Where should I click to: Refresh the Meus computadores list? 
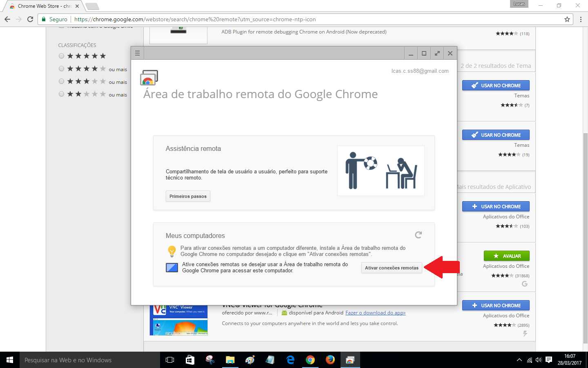point(418,235)
